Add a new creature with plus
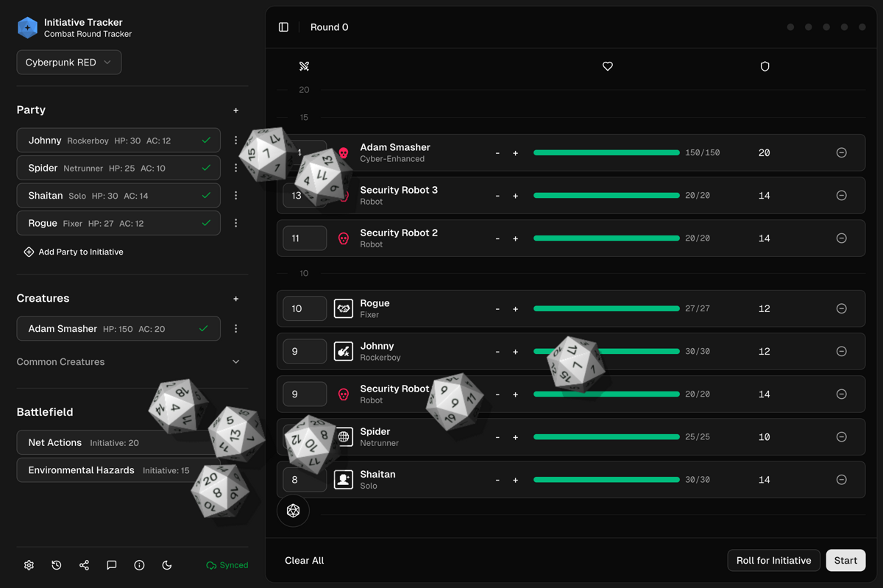This screenshot has height=588, width=883. (x=236, y=299)
